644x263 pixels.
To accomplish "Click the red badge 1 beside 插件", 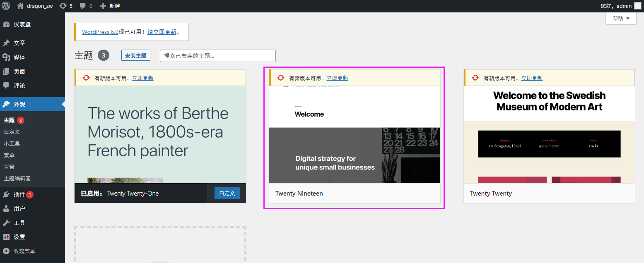I will 30,194.
